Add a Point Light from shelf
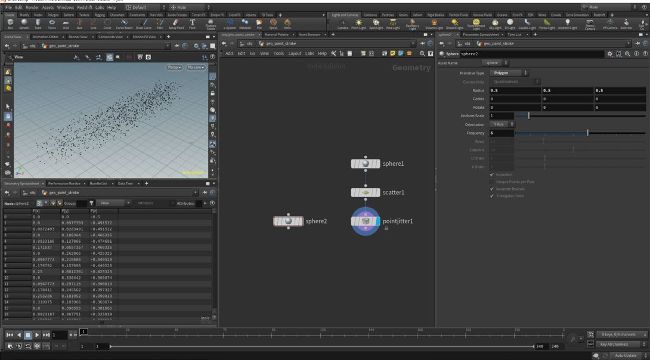The height and width of the screenshot is (360, 650). (x=359, y=24)
